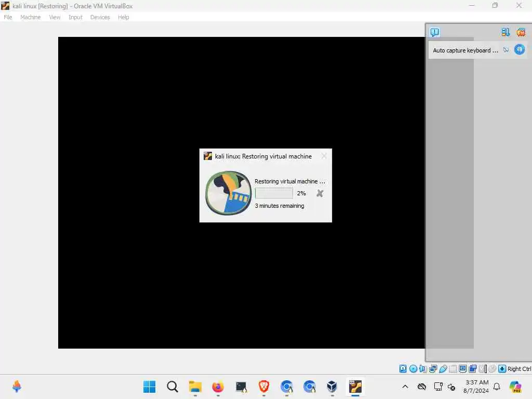This screenshot has width=532, height=399.
Task: Click the hard disk activity status icon
Action: [x=403, y=369]
